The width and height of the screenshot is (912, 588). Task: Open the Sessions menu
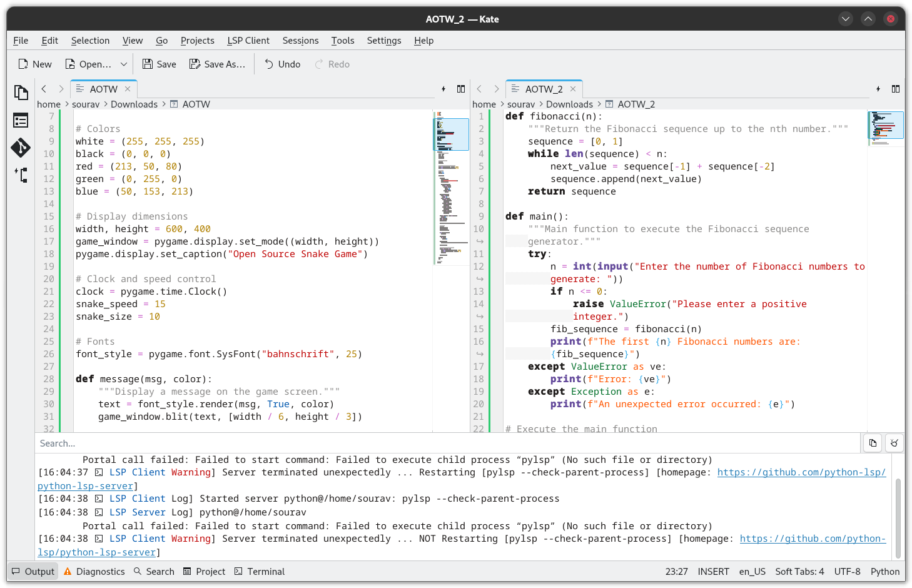300,41
